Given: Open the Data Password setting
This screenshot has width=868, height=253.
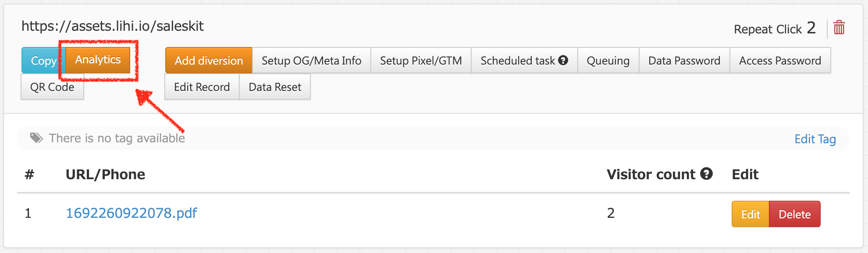Looking at the screenshot, I should click(x=684, y=60).
